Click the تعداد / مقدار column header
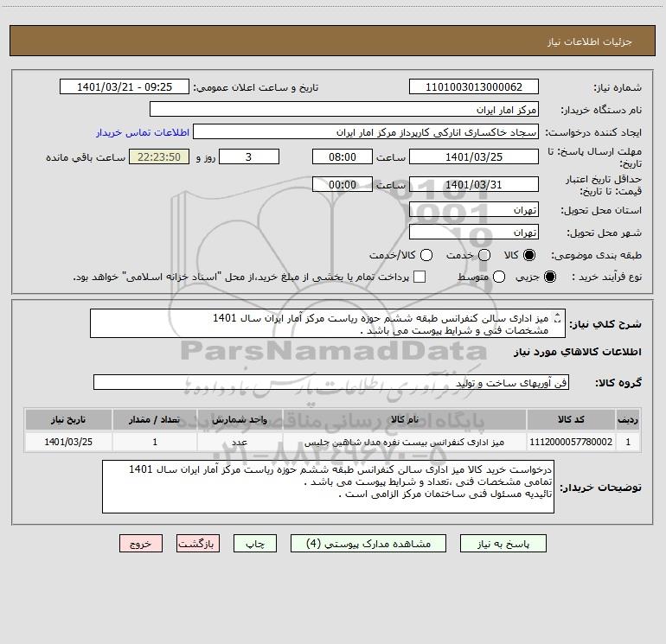Screen dimensions: 666x644 (155, 419)
